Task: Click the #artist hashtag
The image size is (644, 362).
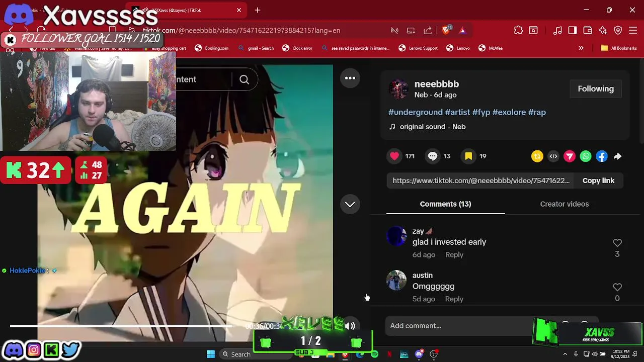Action: coord(457,112)
